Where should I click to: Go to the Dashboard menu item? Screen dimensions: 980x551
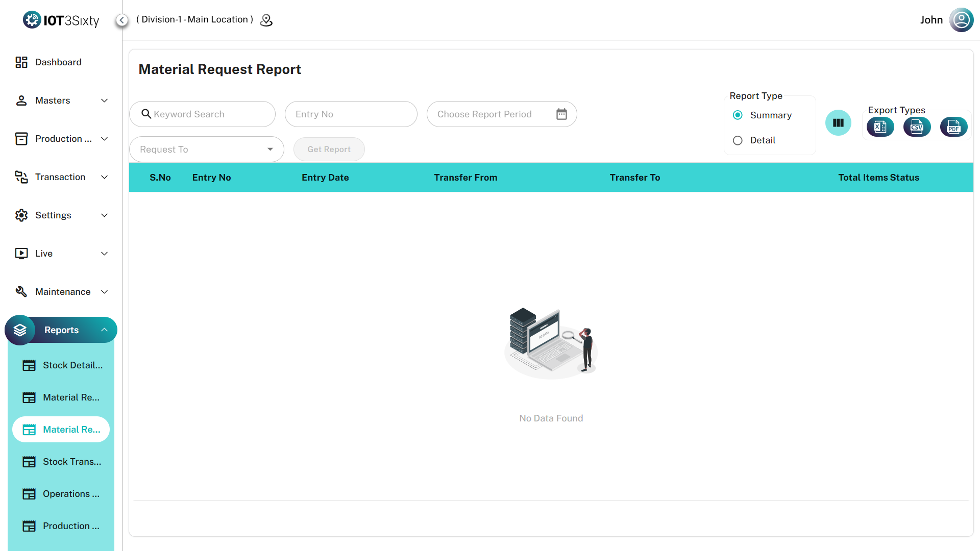click(x=58, y=62)
